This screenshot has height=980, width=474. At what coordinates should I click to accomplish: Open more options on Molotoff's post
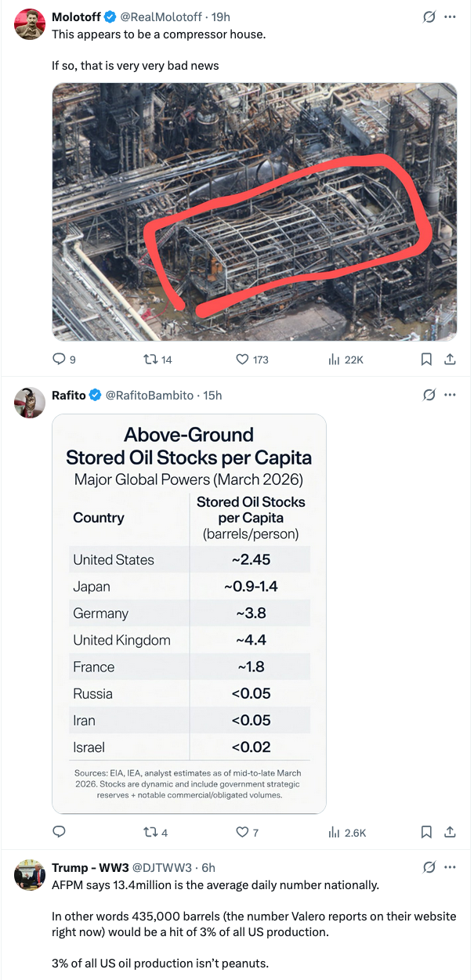(450, 16)
